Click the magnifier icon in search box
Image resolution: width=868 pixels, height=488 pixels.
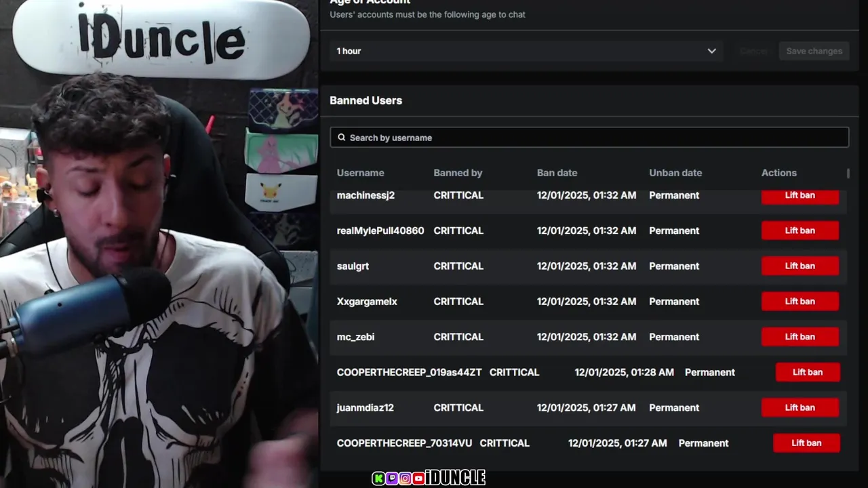point(342,138)
